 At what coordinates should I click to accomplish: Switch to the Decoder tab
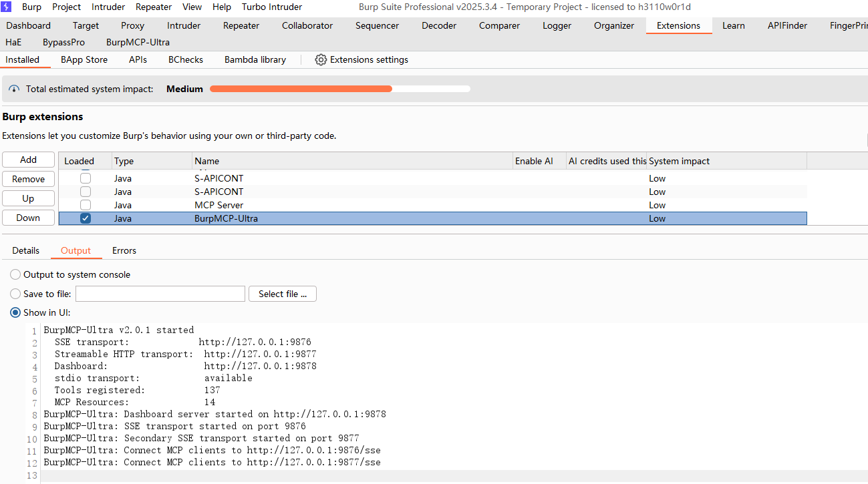tap(439, 25)
